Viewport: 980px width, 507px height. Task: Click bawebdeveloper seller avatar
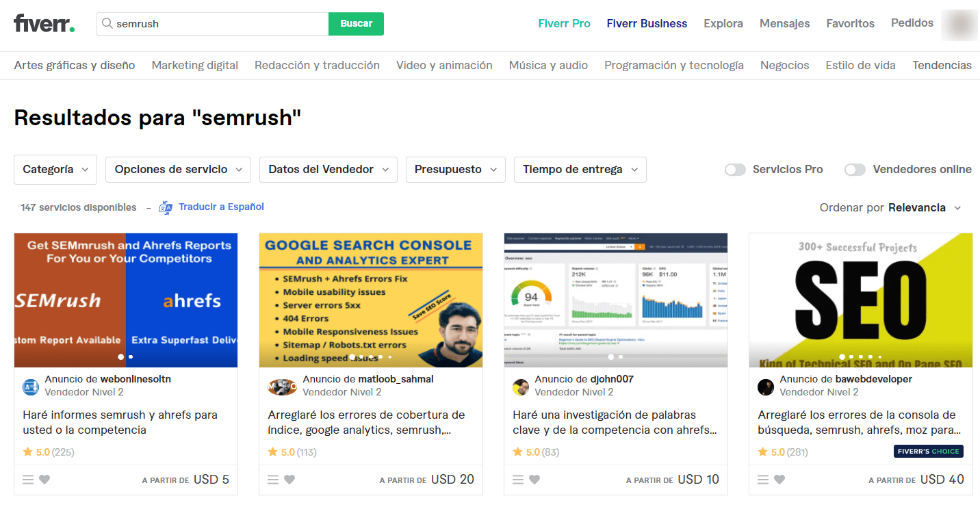tap(766, 387)
